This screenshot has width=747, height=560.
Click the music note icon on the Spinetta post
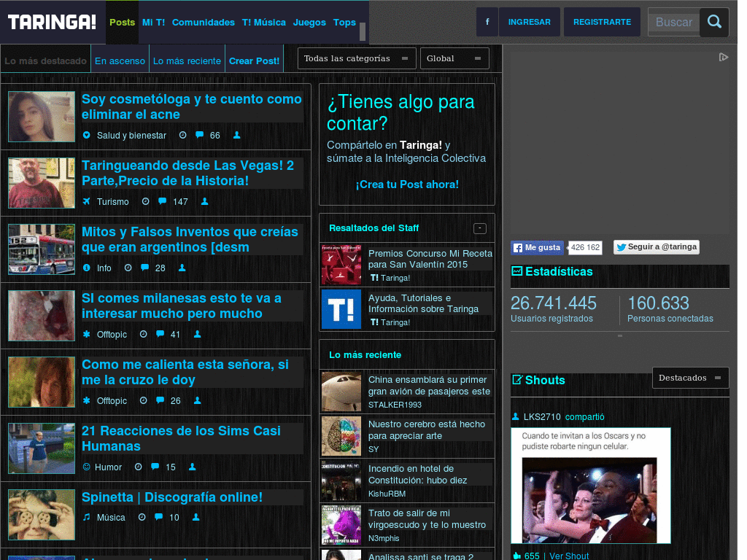(x=88, y=517)
